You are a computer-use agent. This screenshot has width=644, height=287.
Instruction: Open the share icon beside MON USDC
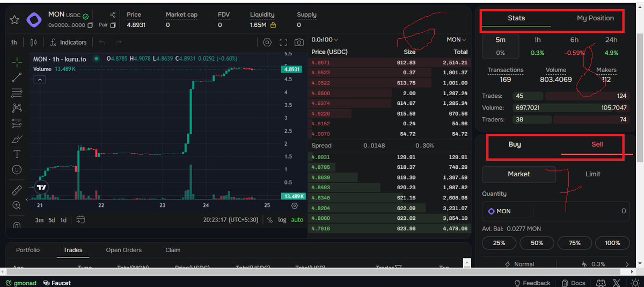(113, 15)
